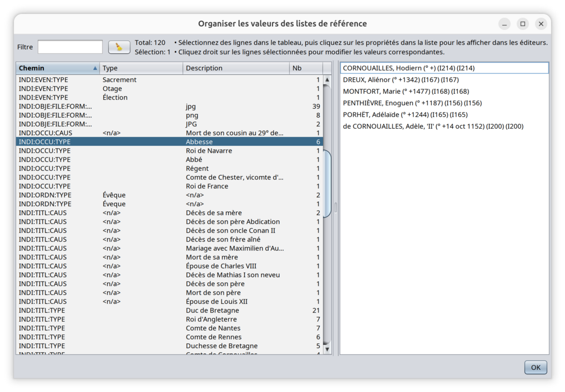Image resolution: width=565 pixels, height=392 pixels.
Task: Select the uppercase JPG row
Action: pos(169,124)
